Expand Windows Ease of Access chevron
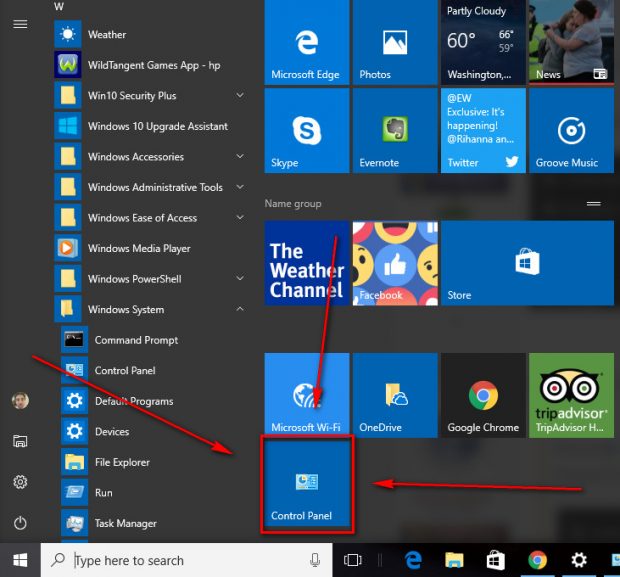 [240, 217]
